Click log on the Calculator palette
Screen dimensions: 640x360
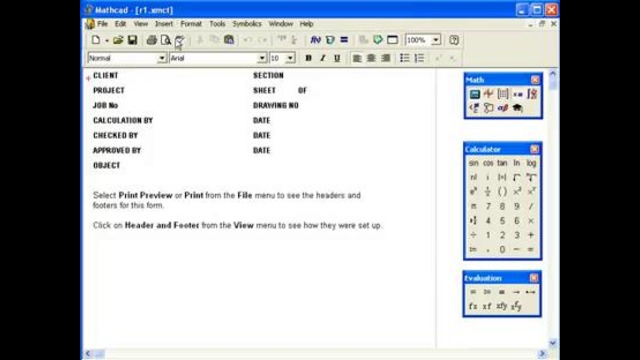(531, 163)
